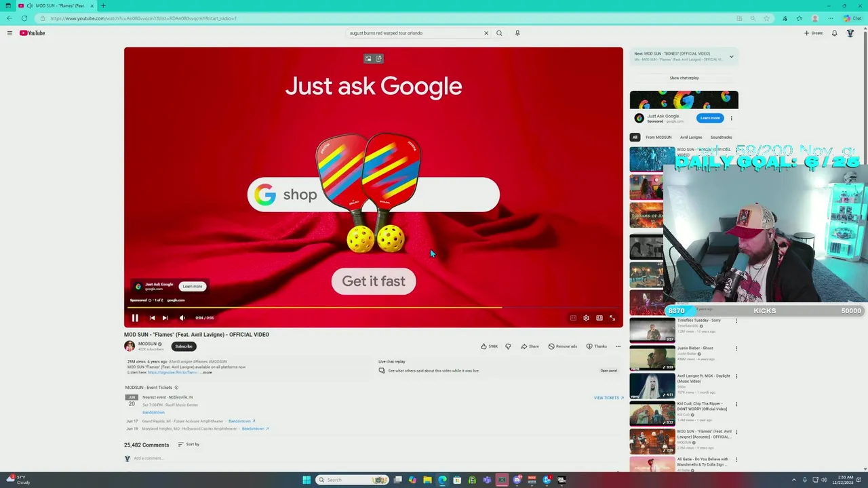Click Learn more on Just Ask Google ad

(710, 118)
